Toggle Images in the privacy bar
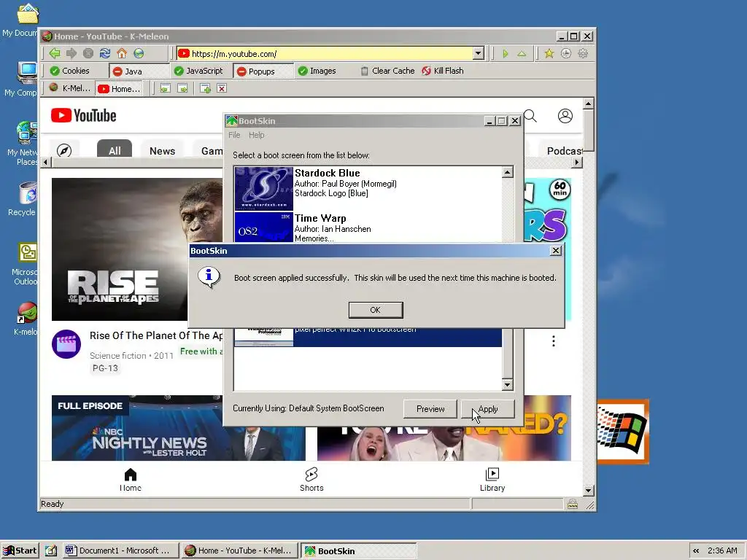 tap(317, 71)
